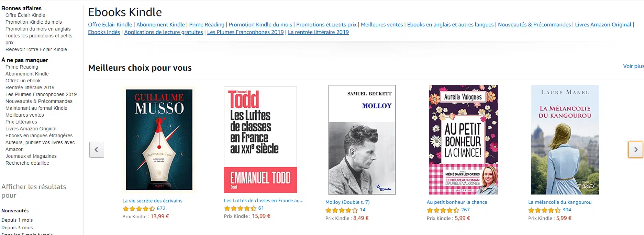Open Samuel Beckett Molloy cover image
644x235 pixels.
[362, 140]
